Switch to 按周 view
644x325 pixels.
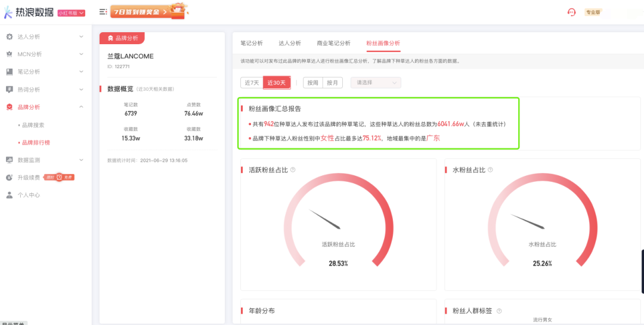(313, 82)
